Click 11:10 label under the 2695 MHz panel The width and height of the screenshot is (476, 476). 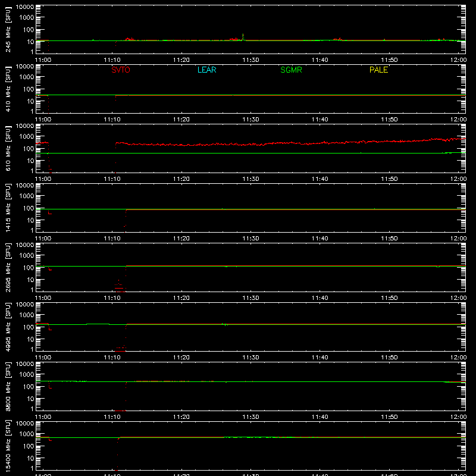pyautogui.click(x=112, y=298)
